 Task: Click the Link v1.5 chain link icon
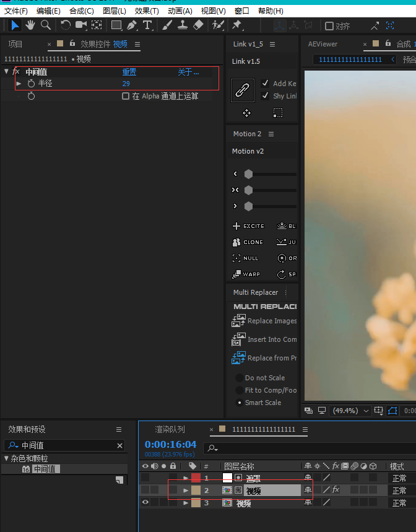(243, 90)
